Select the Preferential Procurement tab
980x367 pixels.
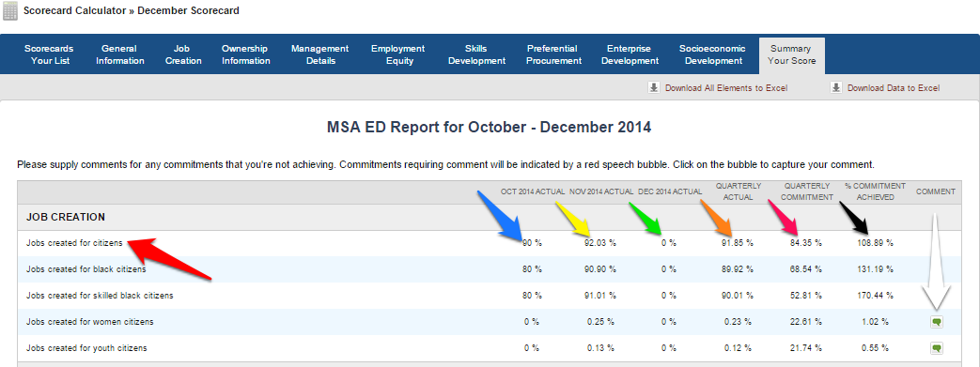pyautogui.click(x=553, y=54)
